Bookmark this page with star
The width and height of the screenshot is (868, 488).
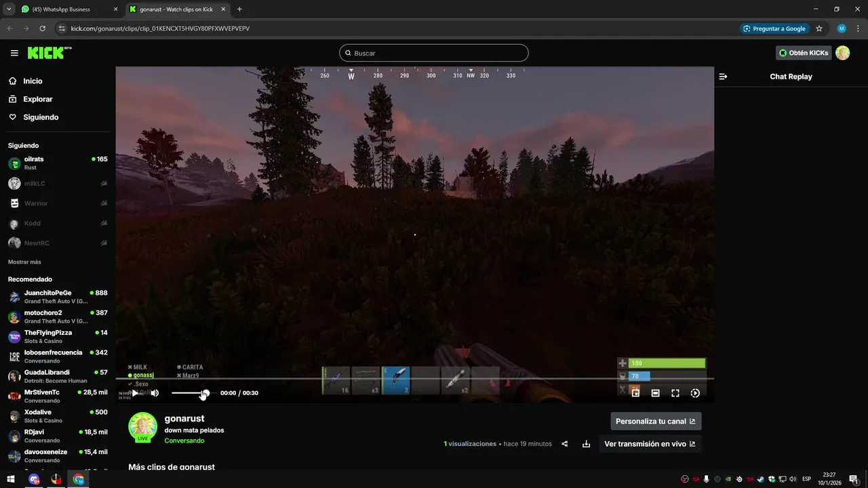point(819,28)
